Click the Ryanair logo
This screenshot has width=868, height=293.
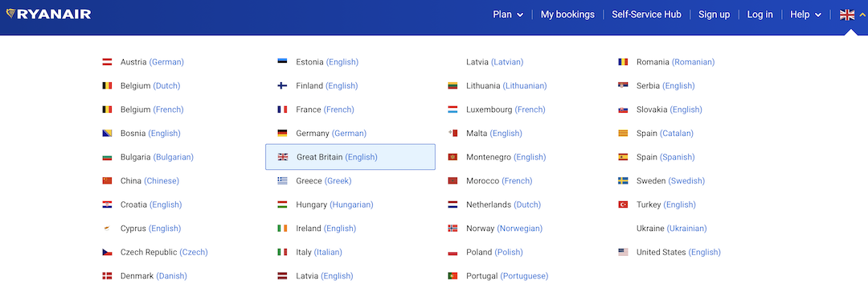(48, 14)
